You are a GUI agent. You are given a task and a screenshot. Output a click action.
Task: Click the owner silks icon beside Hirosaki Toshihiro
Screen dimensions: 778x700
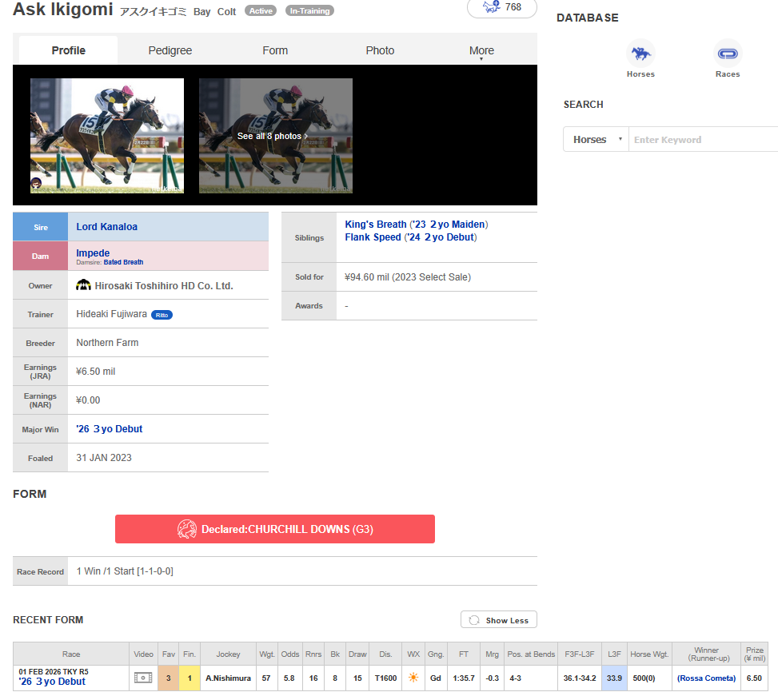click(x=83, y=285)
